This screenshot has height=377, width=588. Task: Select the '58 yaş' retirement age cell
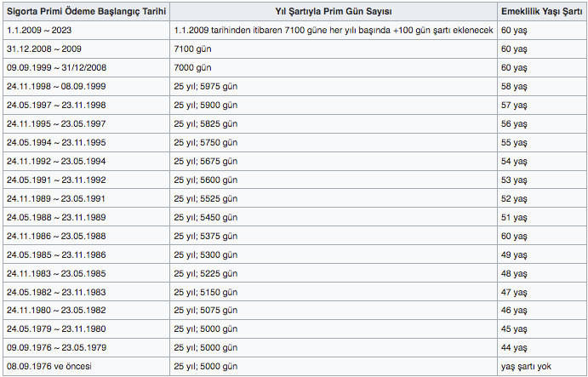541,86
